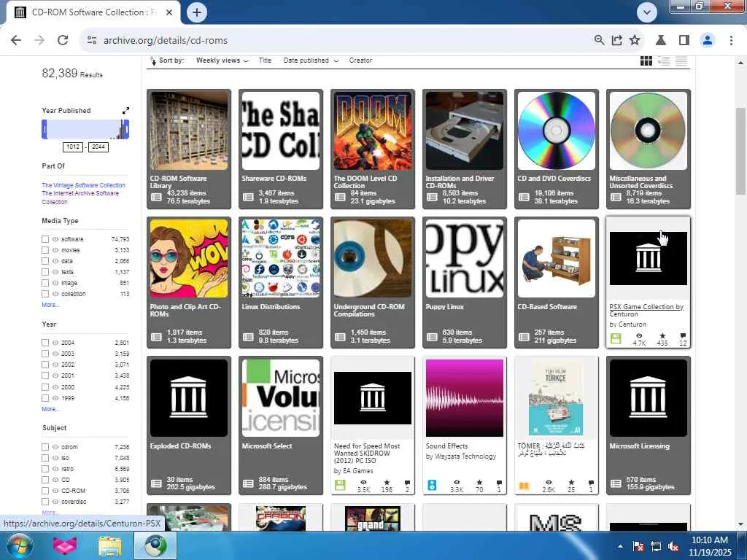This screenshot has height=560, width=747.
Task: Click the start year input 1012
Action: pyautogui.click(x=73, y=147)
